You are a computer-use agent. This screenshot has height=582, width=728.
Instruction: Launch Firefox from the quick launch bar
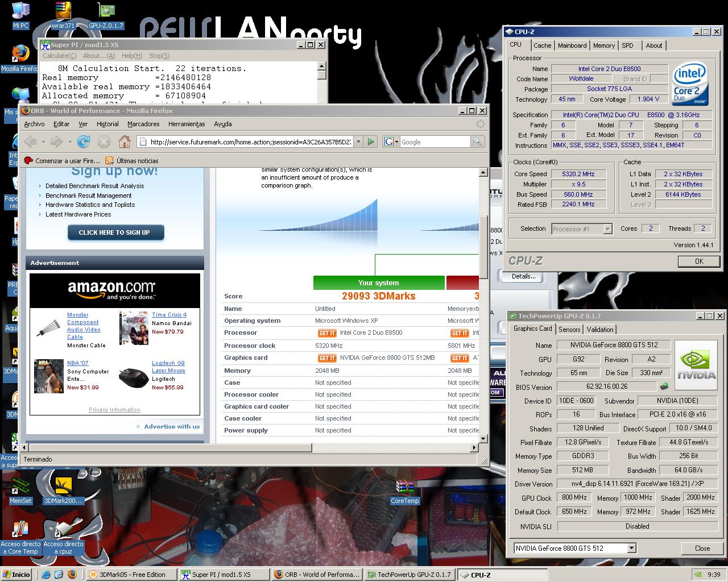tap(72, 574)
